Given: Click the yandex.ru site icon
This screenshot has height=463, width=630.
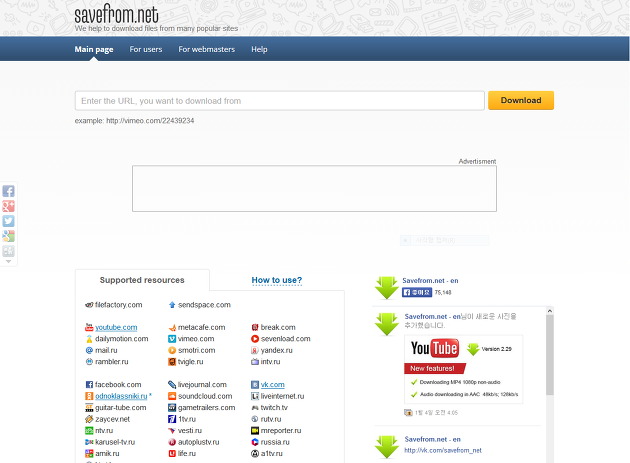Looking at the screenshot, I should [255, 350].
